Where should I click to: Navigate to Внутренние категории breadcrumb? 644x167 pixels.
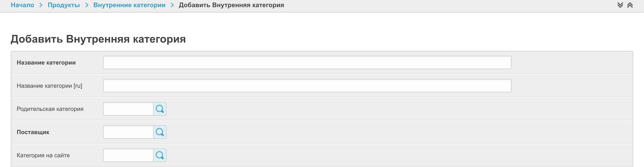pyautogui.click(x=129, y=5)
